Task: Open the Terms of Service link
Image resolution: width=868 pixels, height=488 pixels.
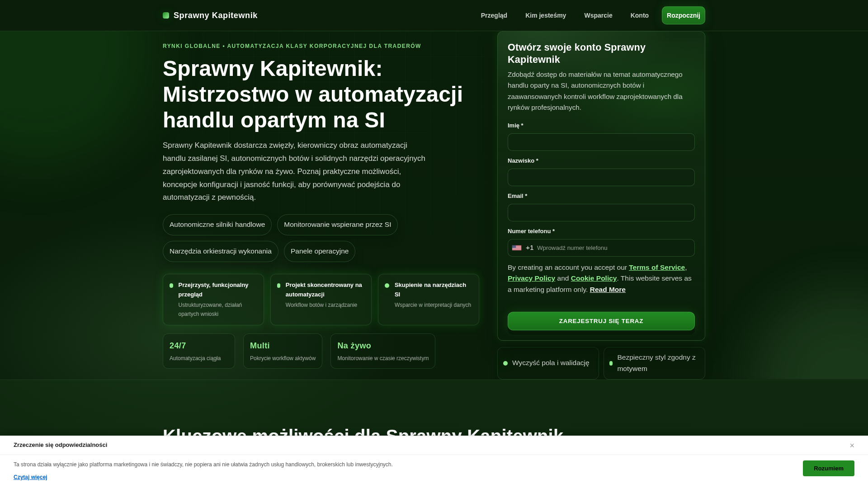Action: pyautogui.click(x=656, y=267)
